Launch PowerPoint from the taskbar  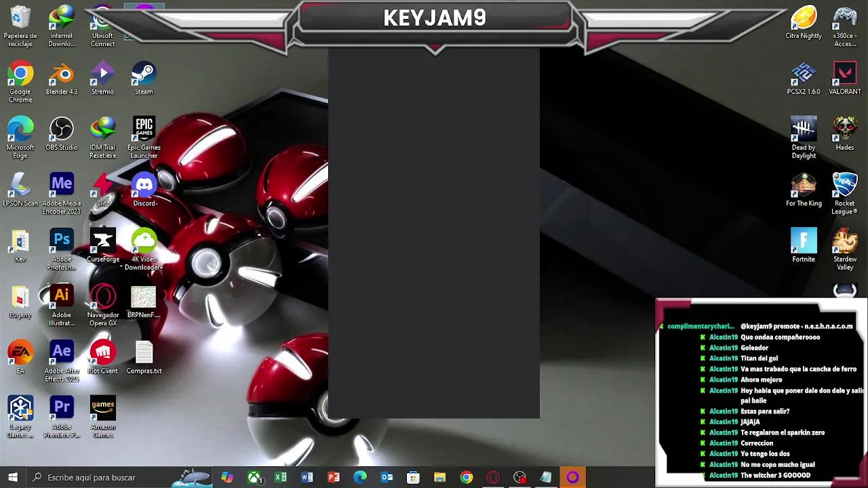(x=334, y=477)
